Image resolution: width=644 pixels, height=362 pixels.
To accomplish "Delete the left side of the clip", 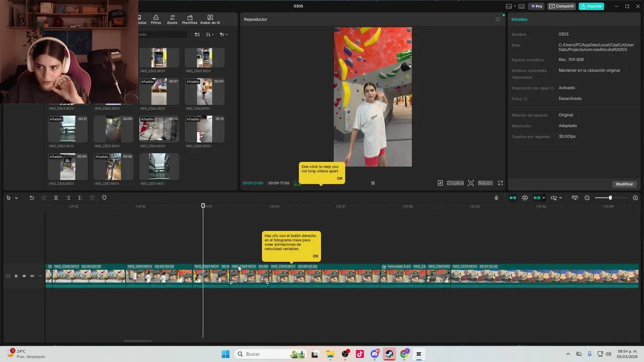I will [68, 198].
